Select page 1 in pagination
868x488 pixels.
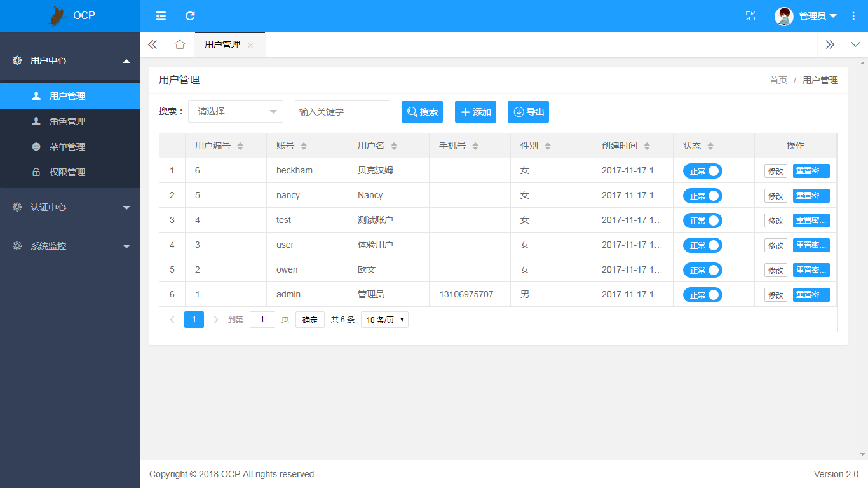click(x=194, y=320)
